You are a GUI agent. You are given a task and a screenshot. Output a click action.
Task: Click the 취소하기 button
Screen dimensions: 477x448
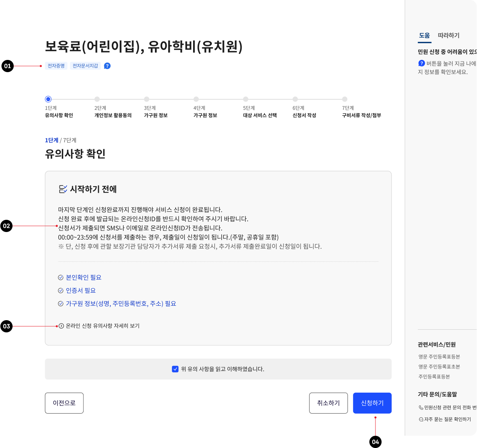[x=328, y=403]
